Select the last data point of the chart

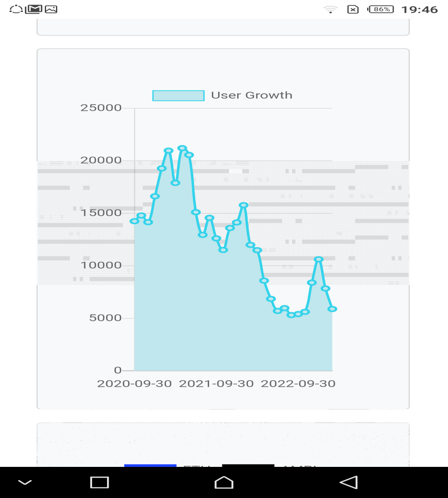(332, 309)
